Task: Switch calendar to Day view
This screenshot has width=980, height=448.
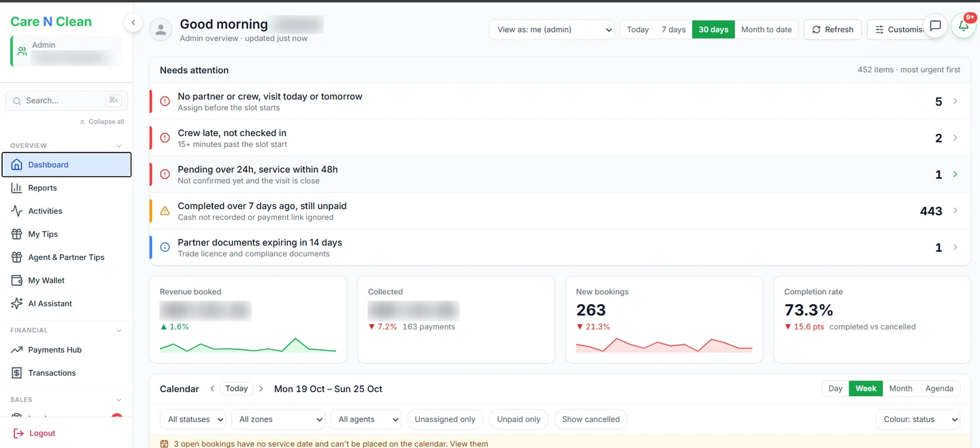Action: 836,388
